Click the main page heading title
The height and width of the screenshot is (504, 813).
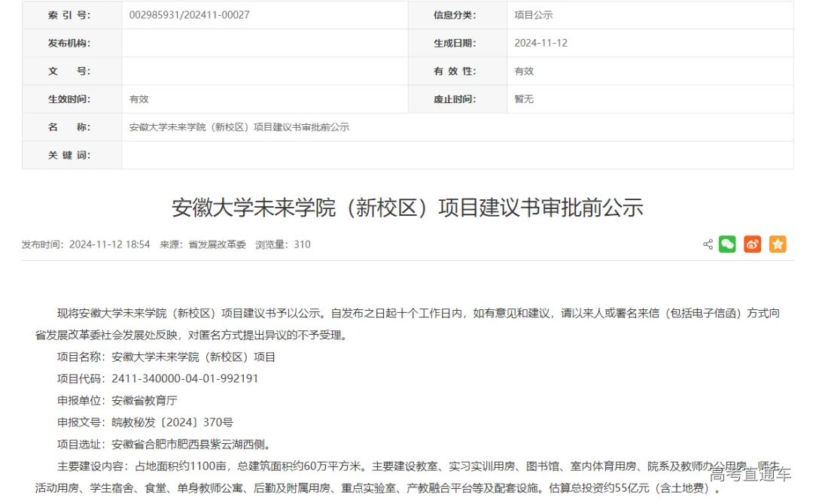406,208
